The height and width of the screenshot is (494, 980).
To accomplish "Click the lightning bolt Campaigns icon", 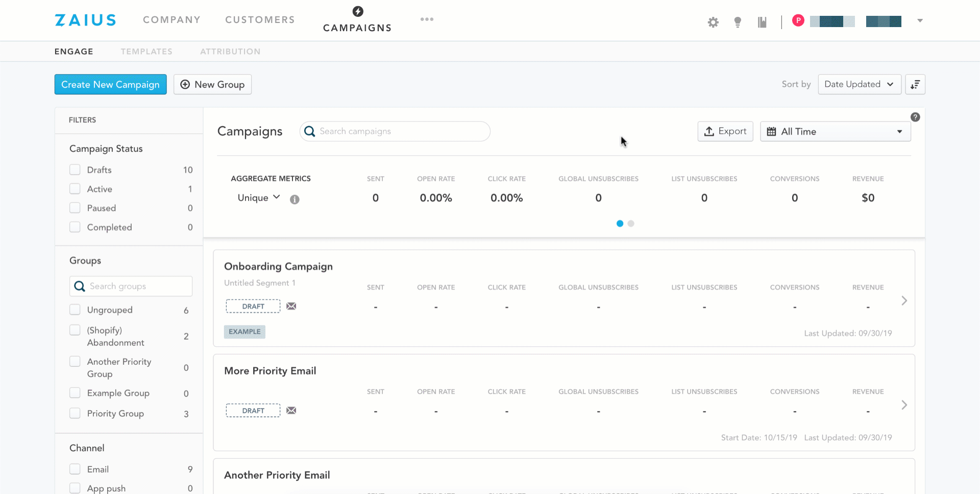I will [x=358, y=11].
